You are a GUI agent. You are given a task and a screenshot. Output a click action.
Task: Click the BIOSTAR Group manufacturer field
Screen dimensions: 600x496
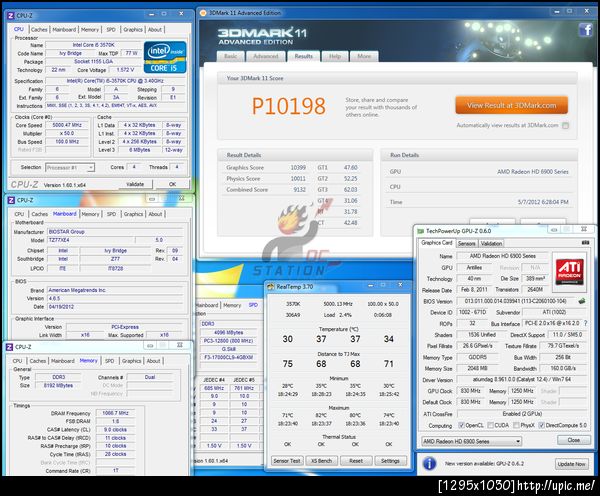(x=117, y=232)
